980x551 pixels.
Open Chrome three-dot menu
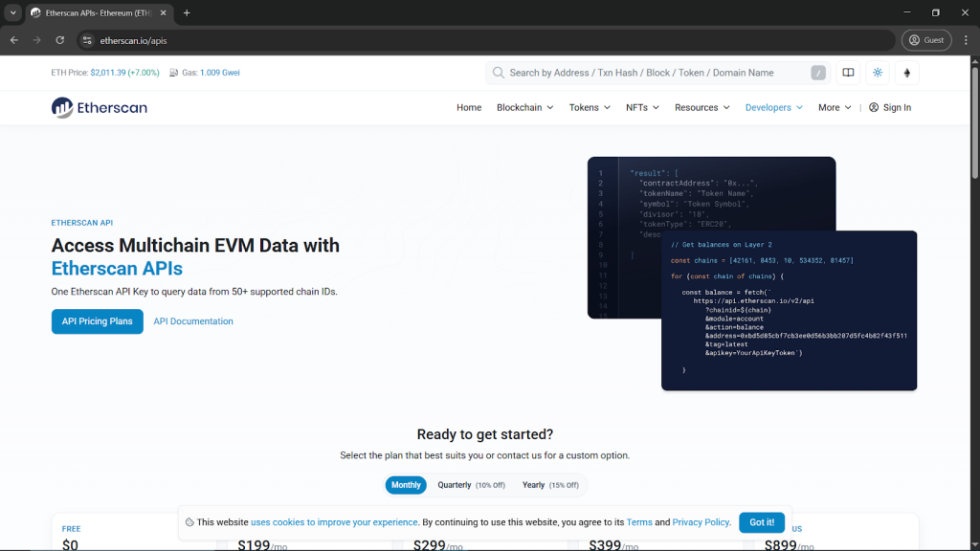click(964, 40)
